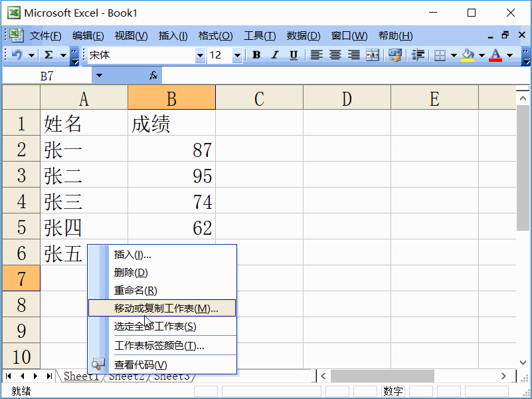532x399 pixels.
Task: Toggle italic formatting
Action: click(x=275, y=55)
